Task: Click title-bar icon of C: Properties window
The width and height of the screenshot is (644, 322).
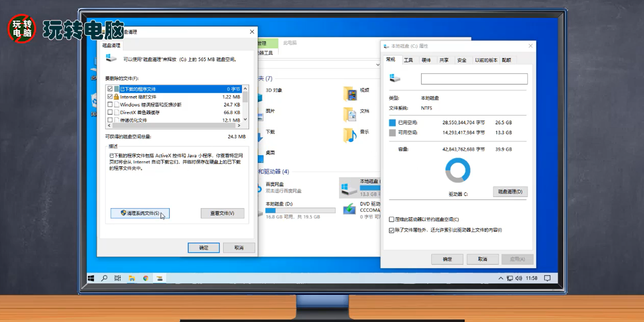Action: click(386, 46)
